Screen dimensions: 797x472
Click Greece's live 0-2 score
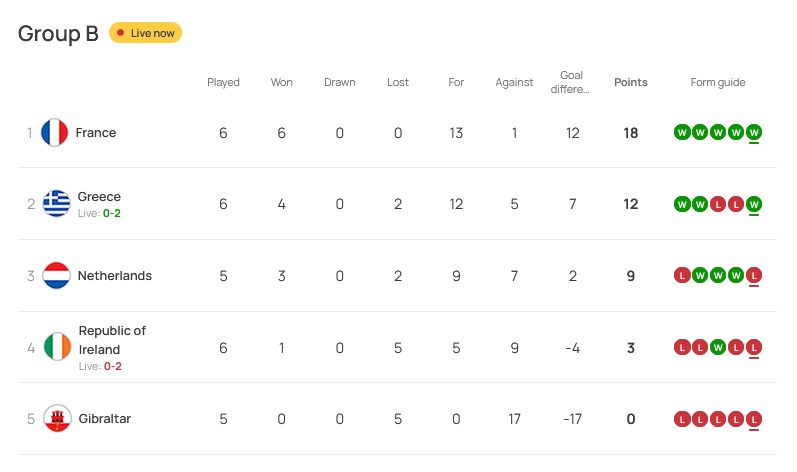(x=111, y=213)
